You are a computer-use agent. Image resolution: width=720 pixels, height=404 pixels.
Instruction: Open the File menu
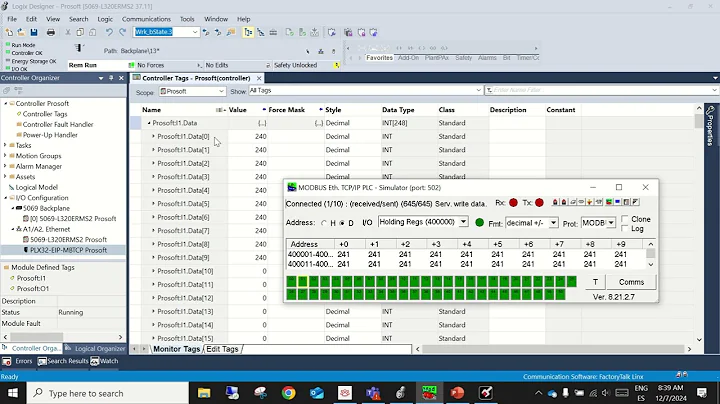coord(12,19)
